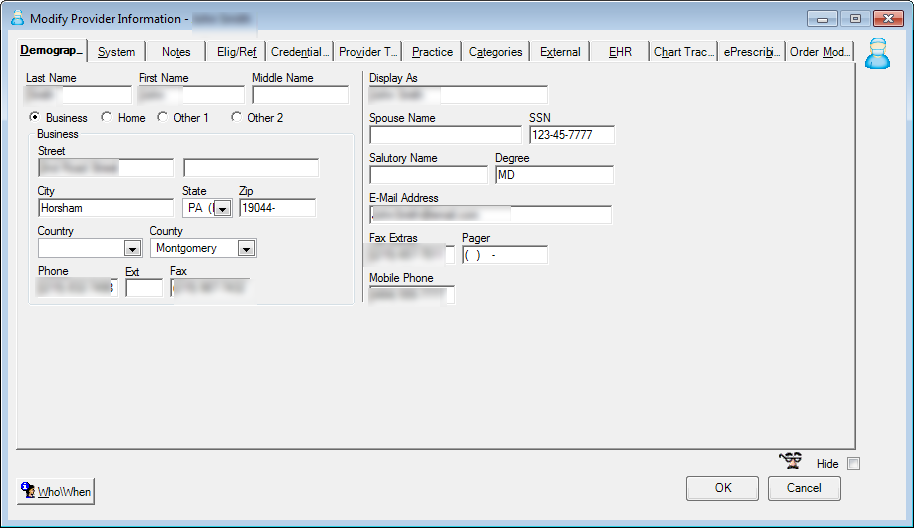Click the Business Fax field
The width and height of the screenshot is (914, 528).
pos(210,288)
